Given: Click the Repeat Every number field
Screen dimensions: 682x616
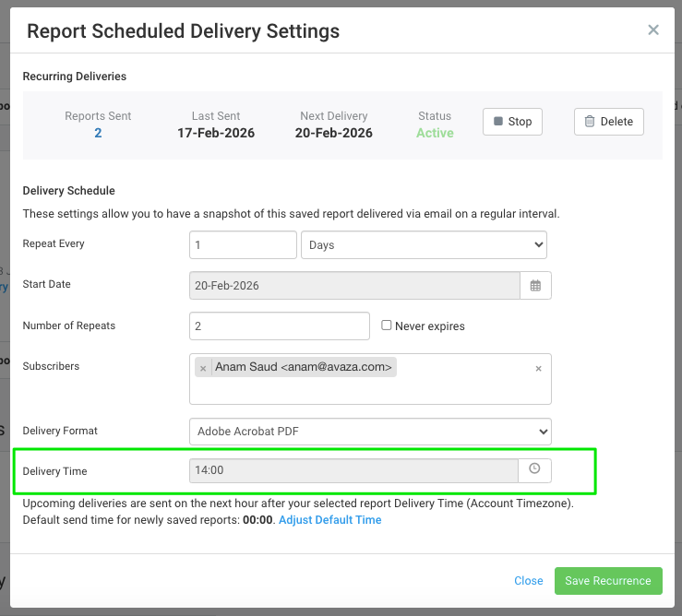Looking at the screenshot, I should click(243, 245).
